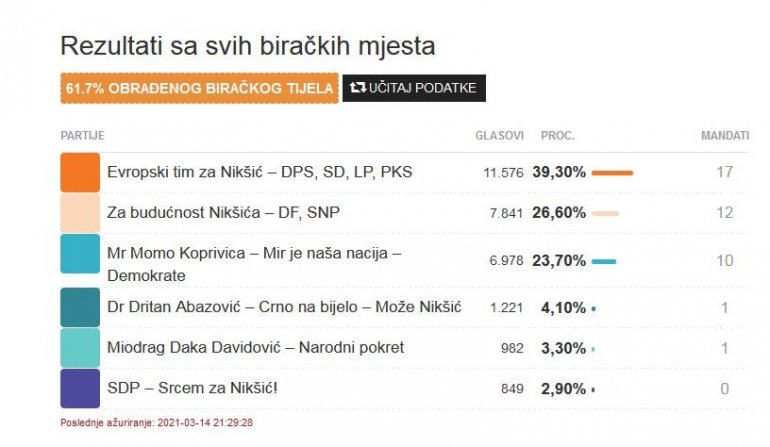Click the PROC. column header
Image resolution: width=770 pixels, height=447 pixels.
coord(557,135)
